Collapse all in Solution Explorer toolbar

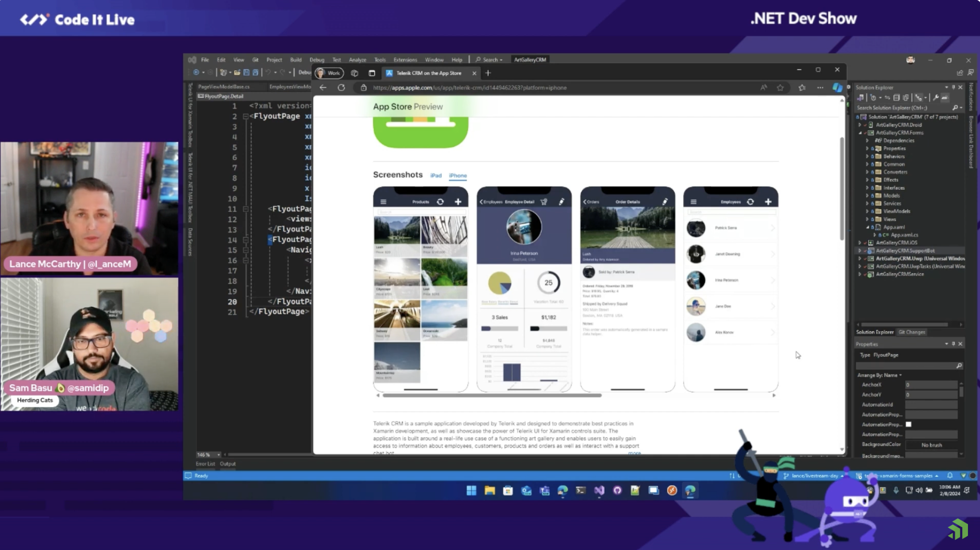pyautogui.click(x=896, y=98)
